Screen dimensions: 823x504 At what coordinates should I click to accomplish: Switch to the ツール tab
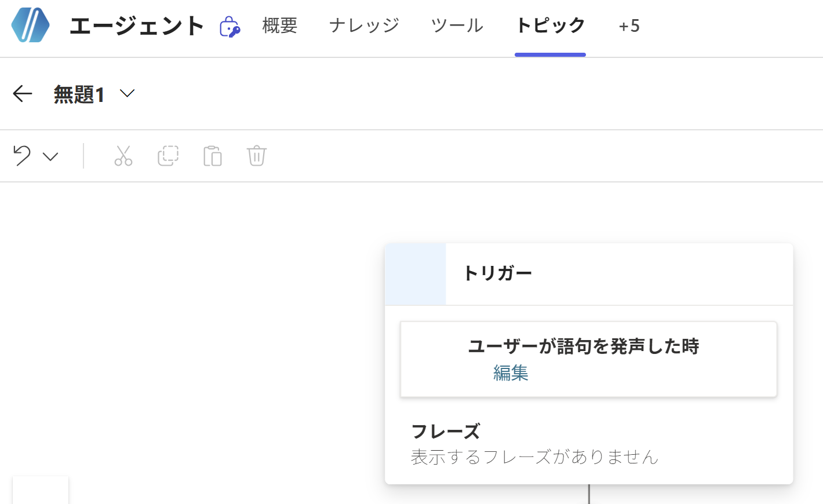click(457, 25)
